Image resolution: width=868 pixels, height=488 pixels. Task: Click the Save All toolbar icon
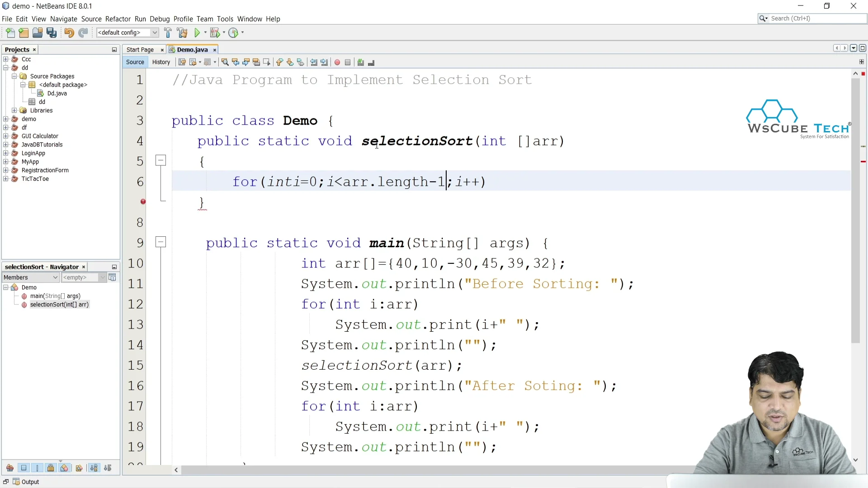[52, 33]
